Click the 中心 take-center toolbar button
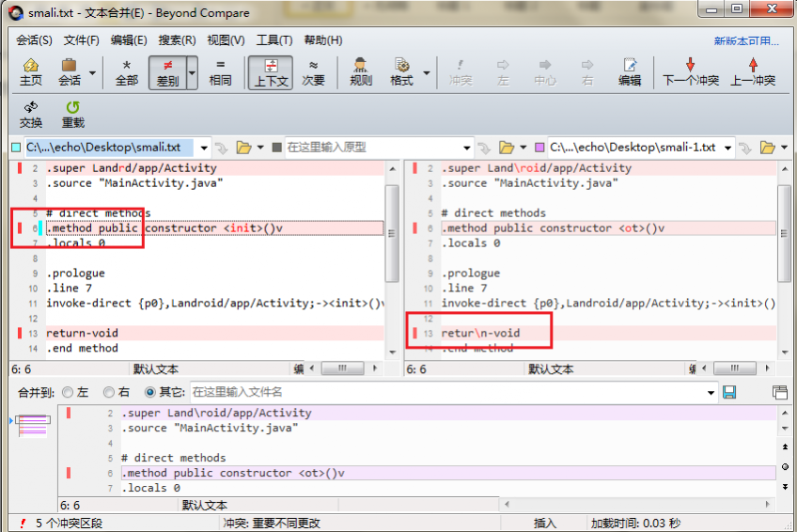The image size is (797, 532). [545, 72]
